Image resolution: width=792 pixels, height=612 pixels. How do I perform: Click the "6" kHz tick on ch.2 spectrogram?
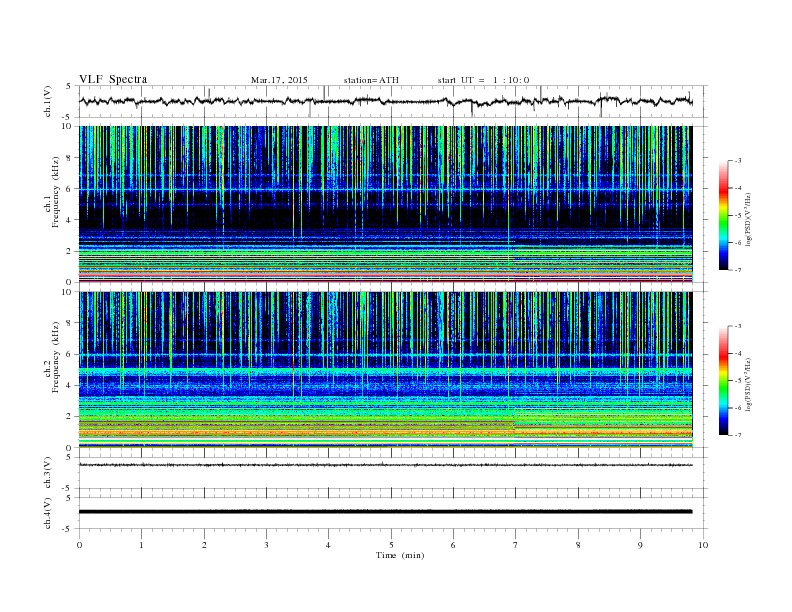coord(69,354)
